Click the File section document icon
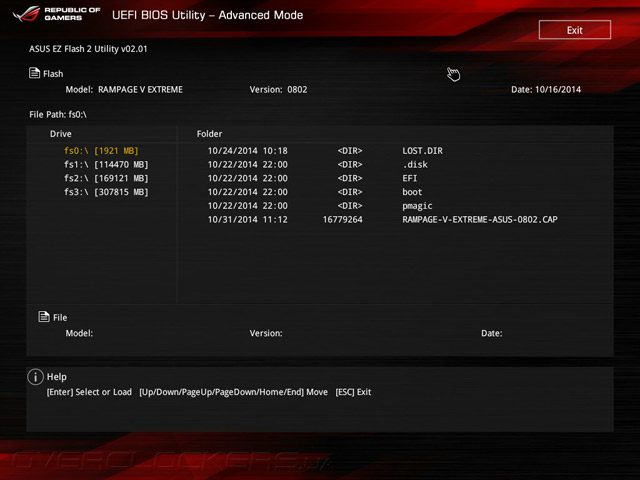640x480 pixels. point(44,316)
